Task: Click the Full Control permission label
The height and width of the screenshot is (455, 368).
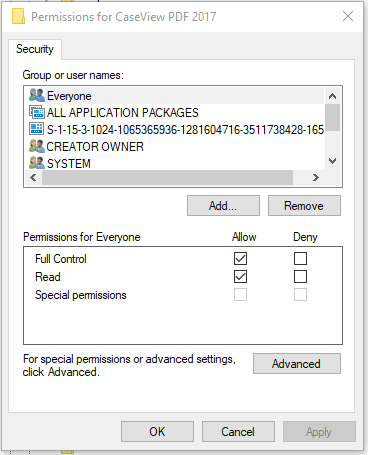Action: point(61,259)
